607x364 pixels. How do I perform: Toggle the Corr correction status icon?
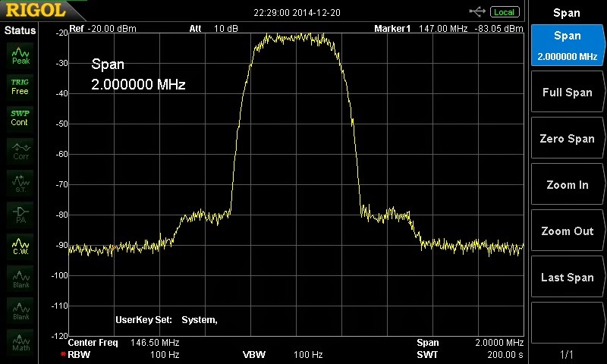[20, 151]
